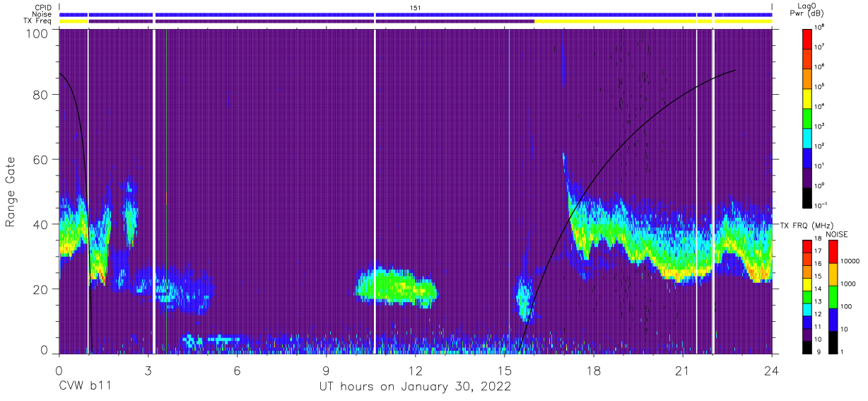
Task: Click the TX Freq label at top left
Action: [38, 21]
